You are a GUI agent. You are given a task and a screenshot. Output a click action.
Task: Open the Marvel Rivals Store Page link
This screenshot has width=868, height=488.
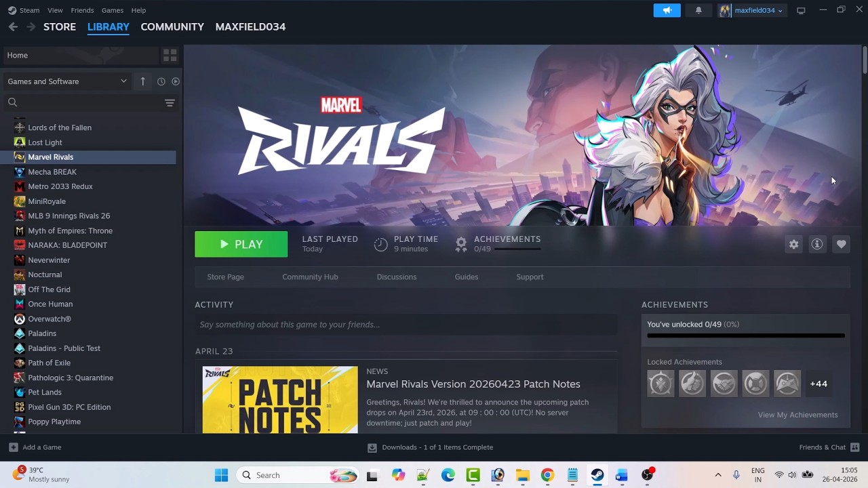tap(225, 277)
